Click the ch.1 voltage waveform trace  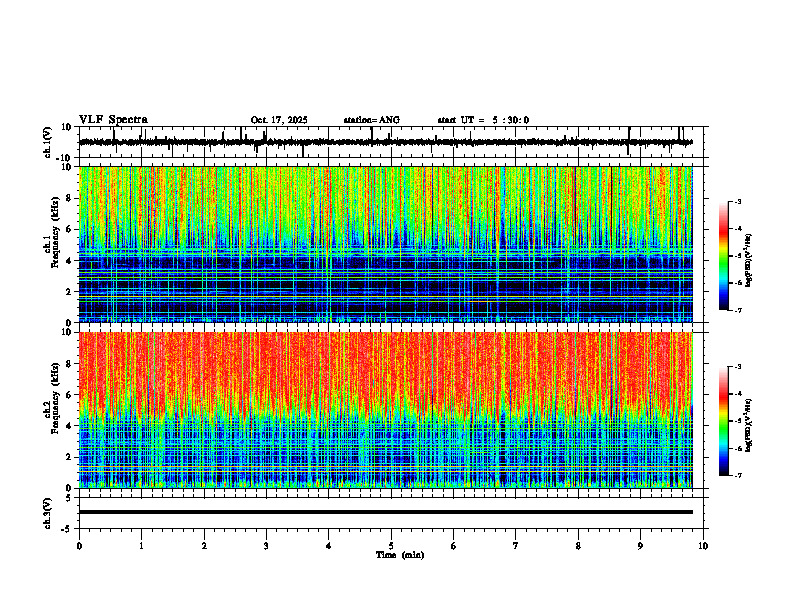(x=386, y=142)
